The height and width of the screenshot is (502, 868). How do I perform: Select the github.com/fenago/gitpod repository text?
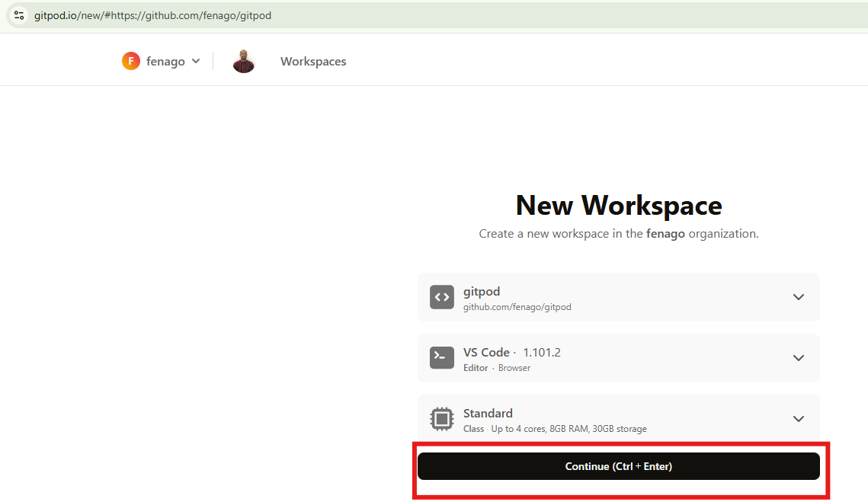pos(517,307)
